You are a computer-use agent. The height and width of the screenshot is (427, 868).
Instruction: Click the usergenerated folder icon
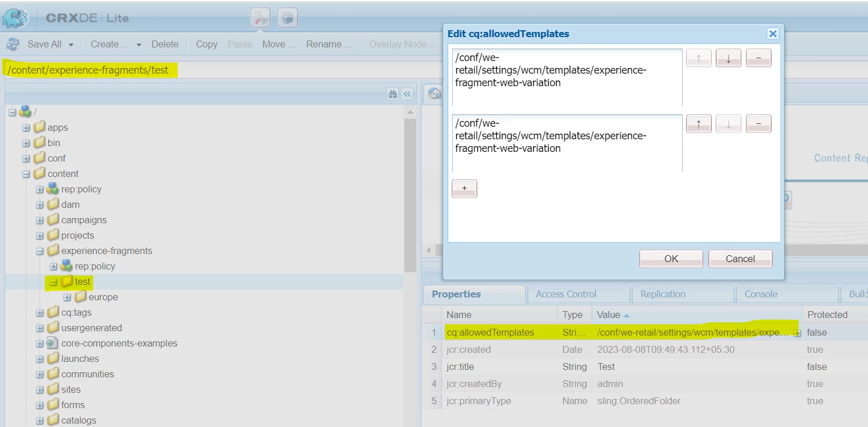53,328
